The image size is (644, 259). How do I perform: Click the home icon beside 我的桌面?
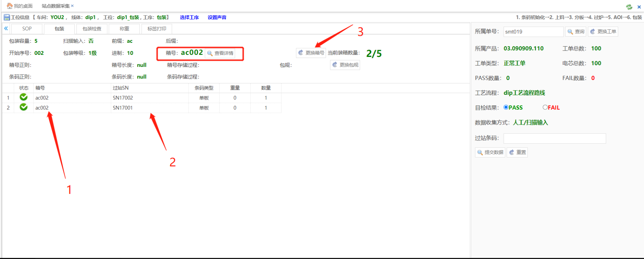(10, 6)
